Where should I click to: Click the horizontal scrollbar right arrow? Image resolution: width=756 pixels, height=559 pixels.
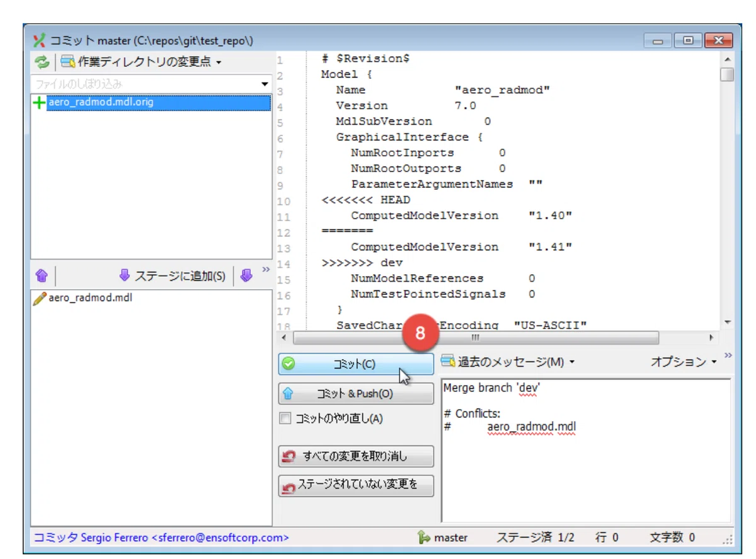click(712, 338)
